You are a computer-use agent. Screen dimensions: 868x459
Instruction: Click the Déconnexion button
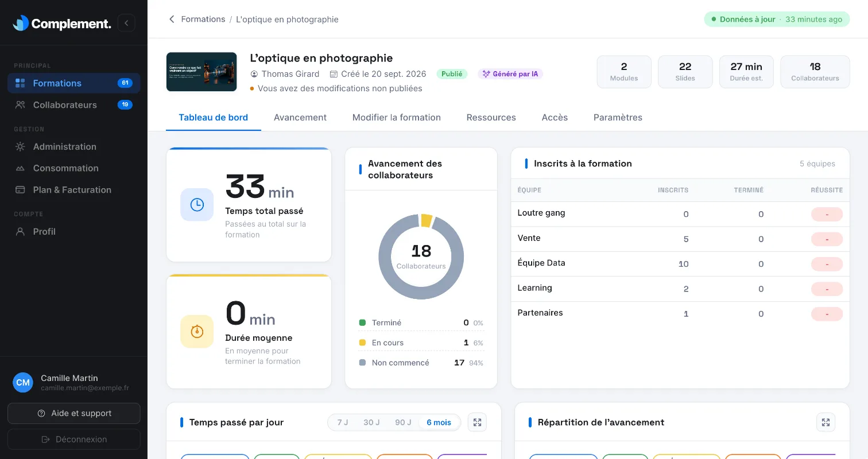(x=74, y=439)
